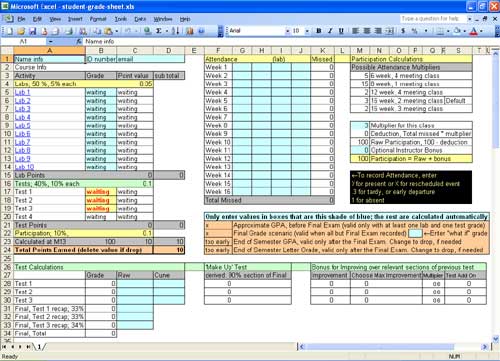
Task: Open the Chart Wizard icon
Action: click(190, 31)
